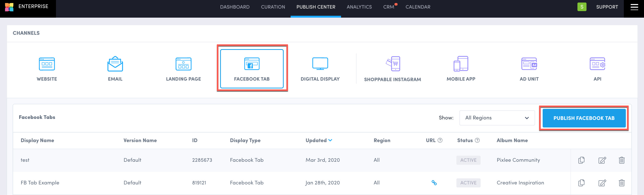Select the Mobile App channel
Viewport: 644px width, 195px height.
point(461,64)
